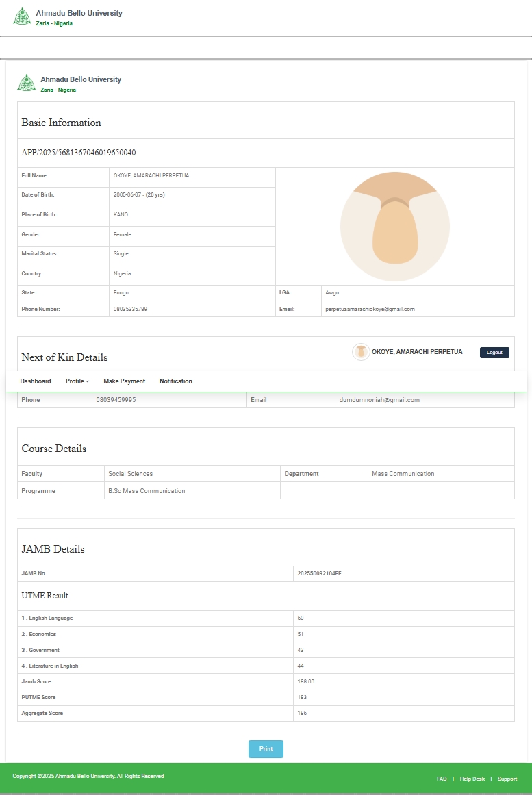Click the large applicant passport photo placeholder
This screenshot has height=795, width=532.
click(x=394, y=226)
